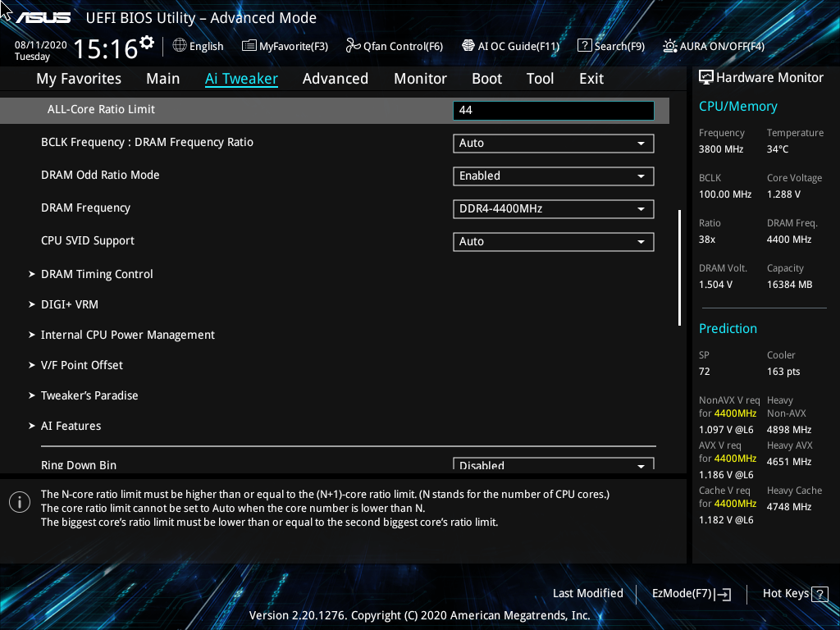This screenshot has height=630, width=840.
Task: Open Qfan Control from the top bar
Action: 394,46
